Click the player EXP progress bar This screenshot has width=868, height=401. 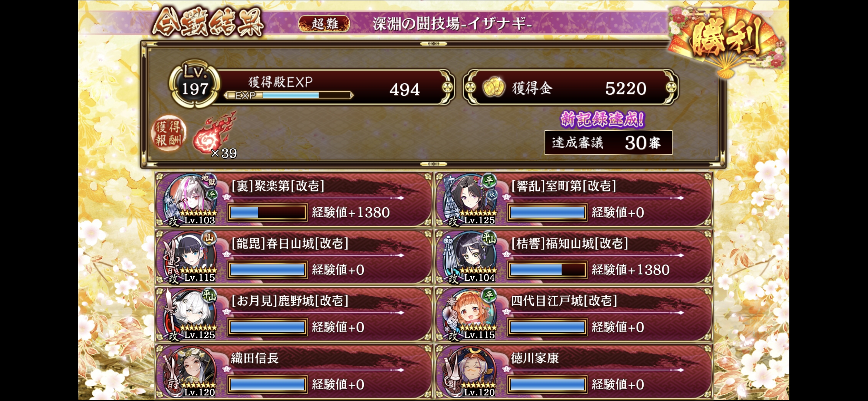[289, 95]
